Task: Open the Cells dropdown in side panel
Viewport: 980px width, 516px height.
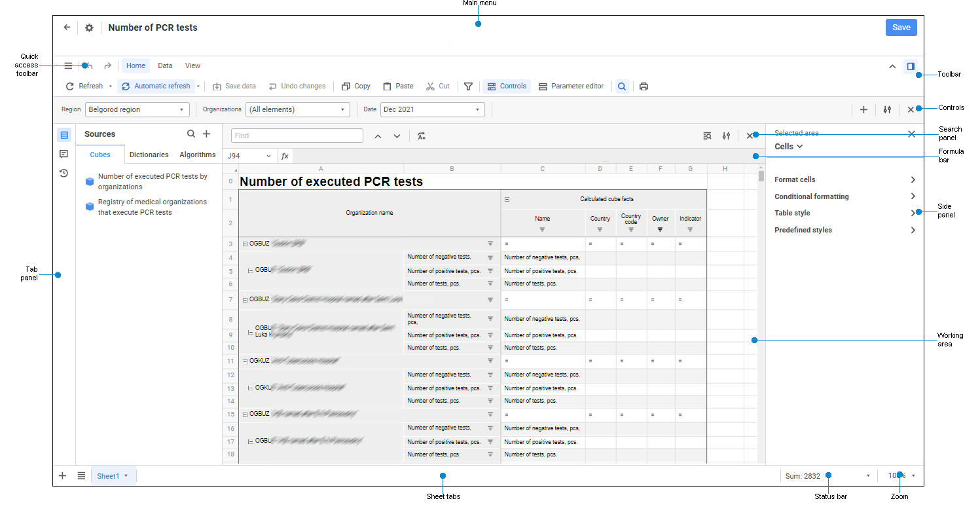Action: (789, 147)
